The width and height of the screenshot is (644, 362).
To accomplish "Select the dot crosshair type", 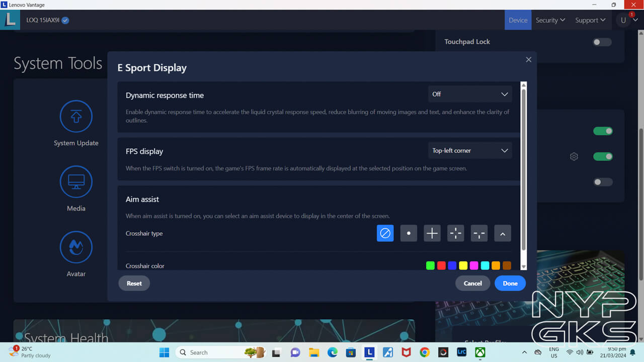I will click(x=409, y=233).
